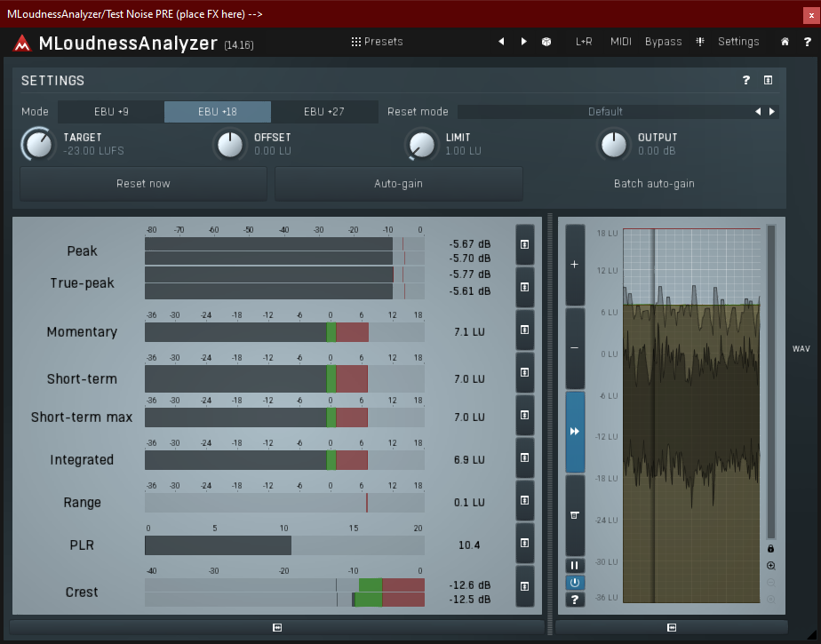The height and width of the screenshot is (644, 821).
Task: Select the EBU +9 mode tab
Action: [111, 112]
